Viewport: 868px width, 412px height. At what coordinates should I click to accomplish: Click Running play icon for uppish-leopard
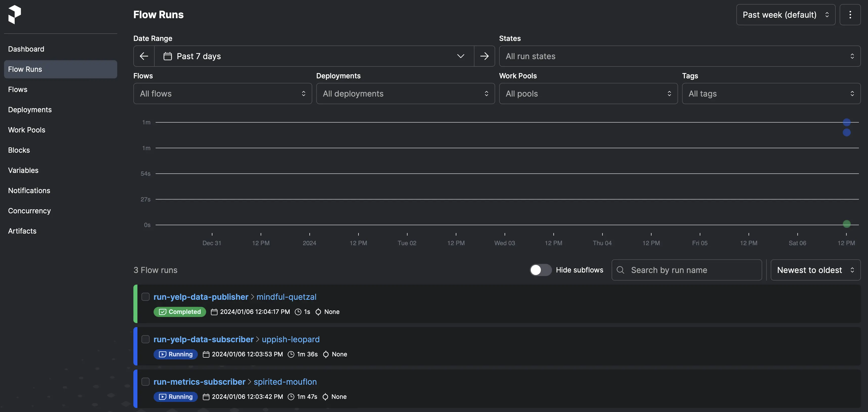tap(162, 354)
